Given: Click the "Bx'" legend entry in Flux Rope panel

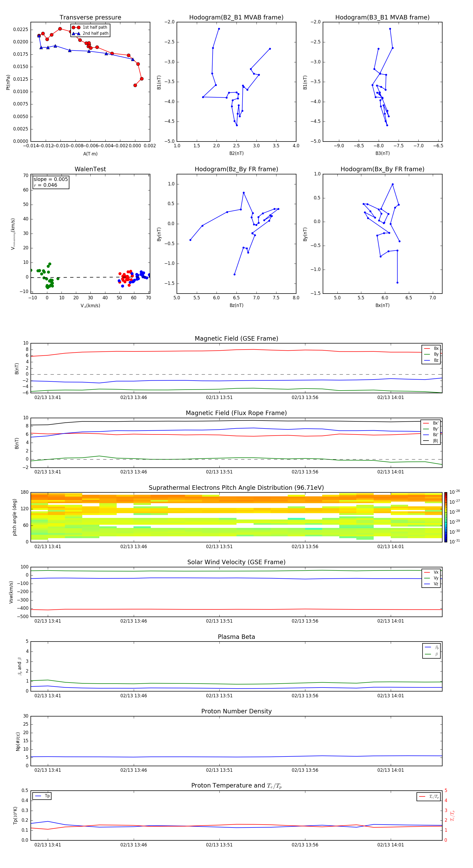Looking at the screenshot, I should click(x=431, y=423).
